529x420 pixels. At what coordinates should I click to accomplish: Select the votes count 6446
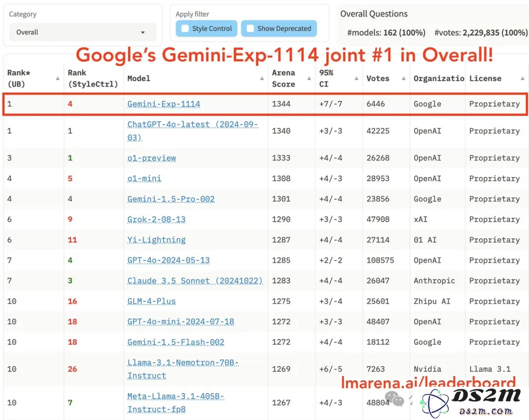point(376,104)
